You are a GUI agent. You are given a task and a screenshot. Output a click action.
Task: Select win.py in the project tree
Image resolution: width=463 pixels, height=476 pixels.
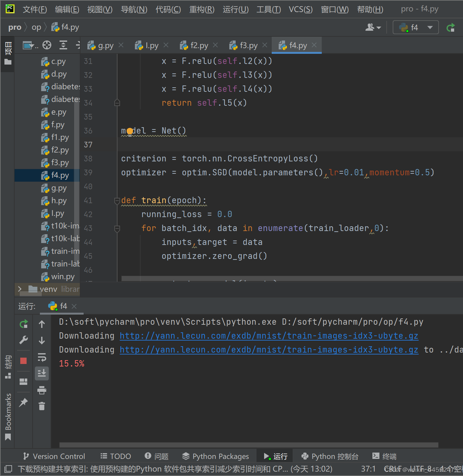click(58, 277)
